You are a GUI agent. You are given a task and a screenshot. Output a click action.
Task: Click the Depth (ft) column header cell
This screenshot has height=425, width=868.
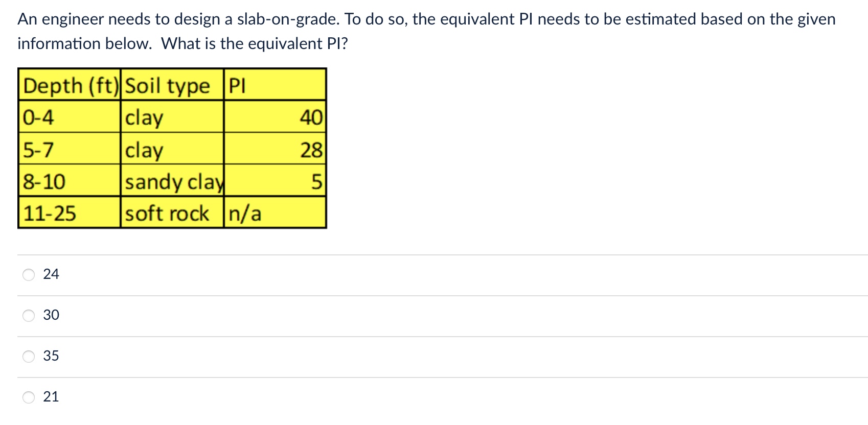[x=69, y=86]
